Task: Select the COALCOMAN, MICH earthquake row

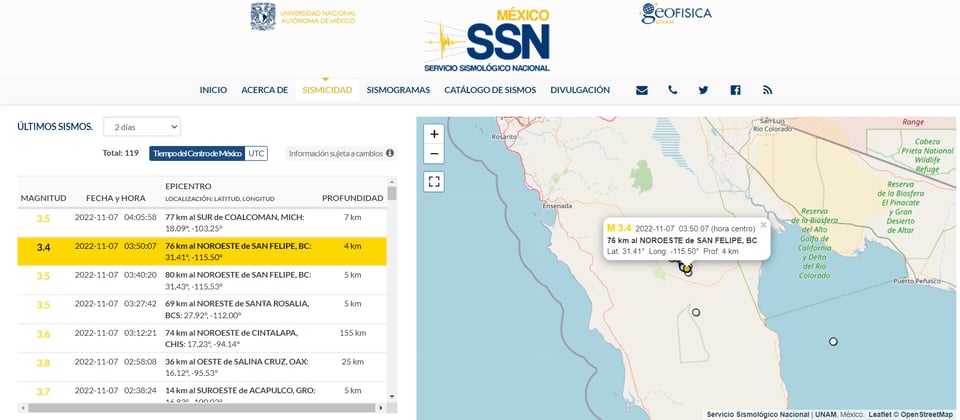Action: pyautogui.click(x=202, y=223)
